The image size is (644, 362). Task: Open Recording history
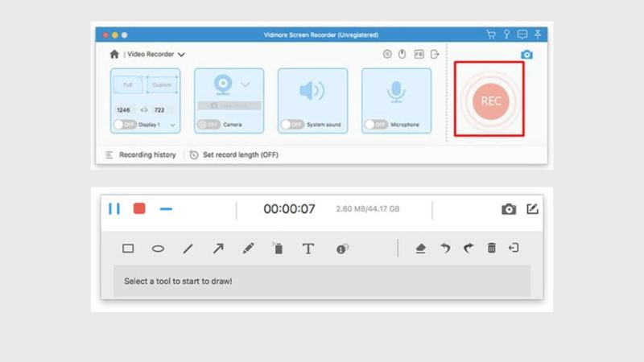tap(140, 154)
